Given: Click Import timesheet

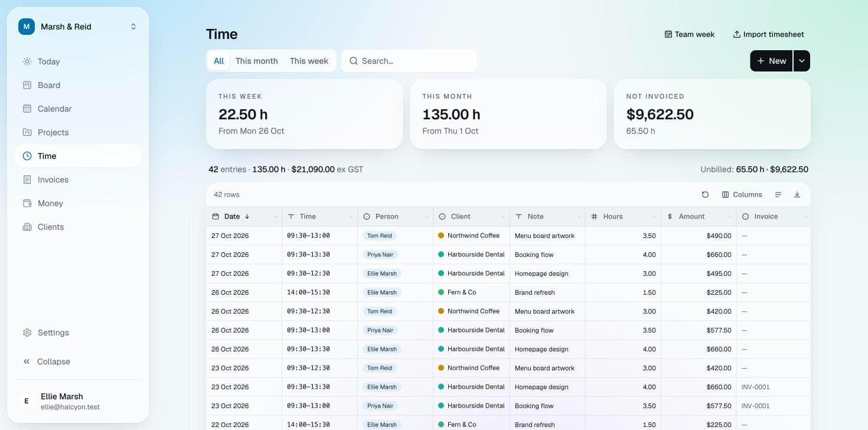Looking at the screenshot, I should pos(768,34).
